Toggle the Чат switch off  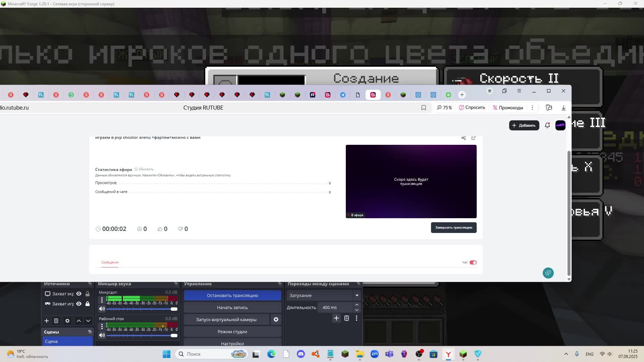click(x=473, y=262)
